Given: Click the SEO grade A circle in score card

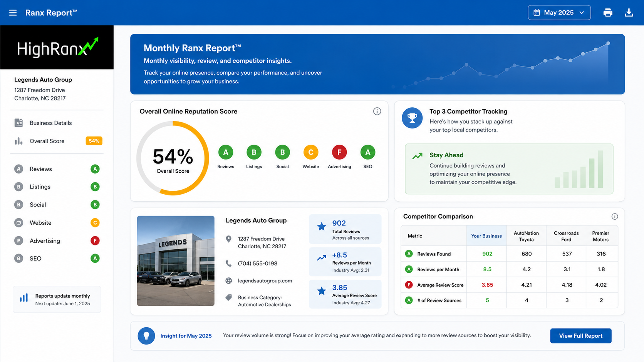Looking at the screenshot, I should click(x=368, y=152).
